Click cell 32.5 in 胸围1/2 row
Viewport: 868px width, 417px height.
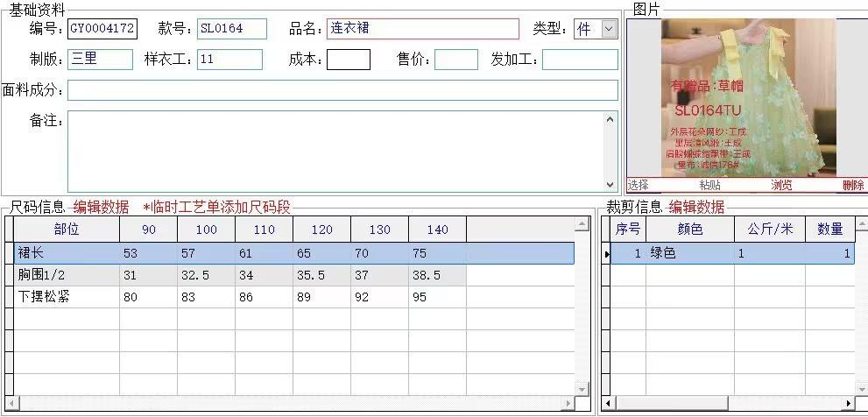click(x=207, y=275)
